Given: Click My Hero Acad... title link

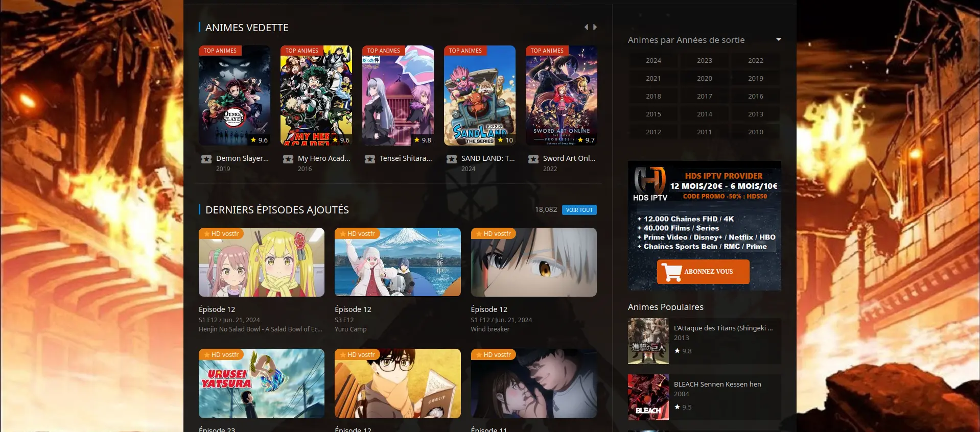Looking at the screenshot, I should (324, 158).
